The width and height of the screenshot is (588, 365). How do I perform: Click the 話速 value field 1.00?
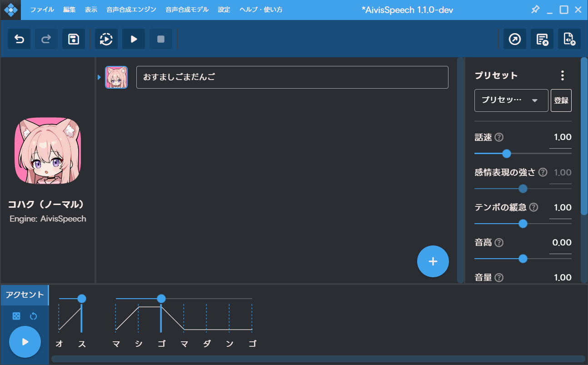(561, 137)
